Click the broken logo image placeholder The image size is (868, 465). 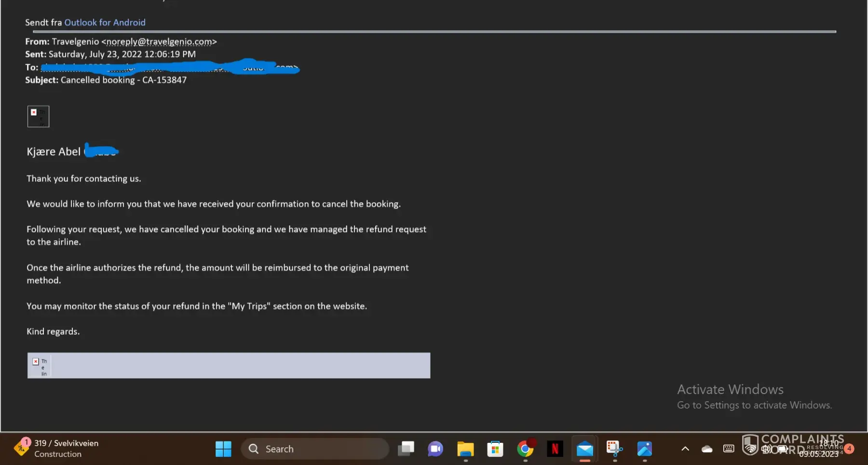[38, 116]
